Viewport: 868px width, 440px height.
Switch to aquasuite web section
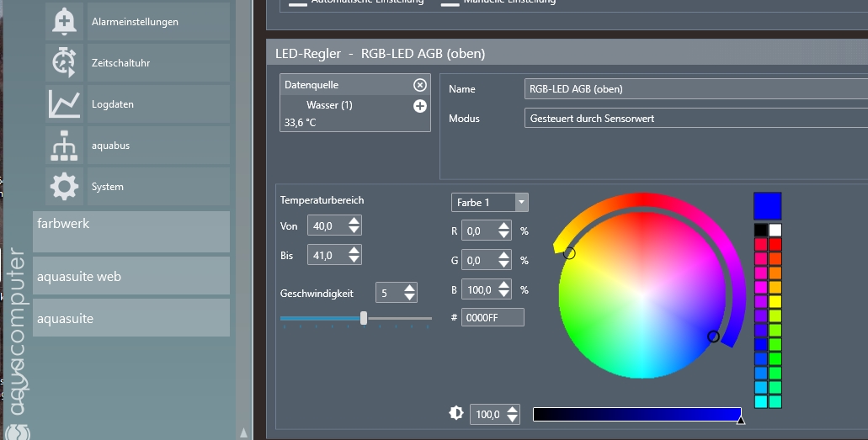[x=130, y=276]
